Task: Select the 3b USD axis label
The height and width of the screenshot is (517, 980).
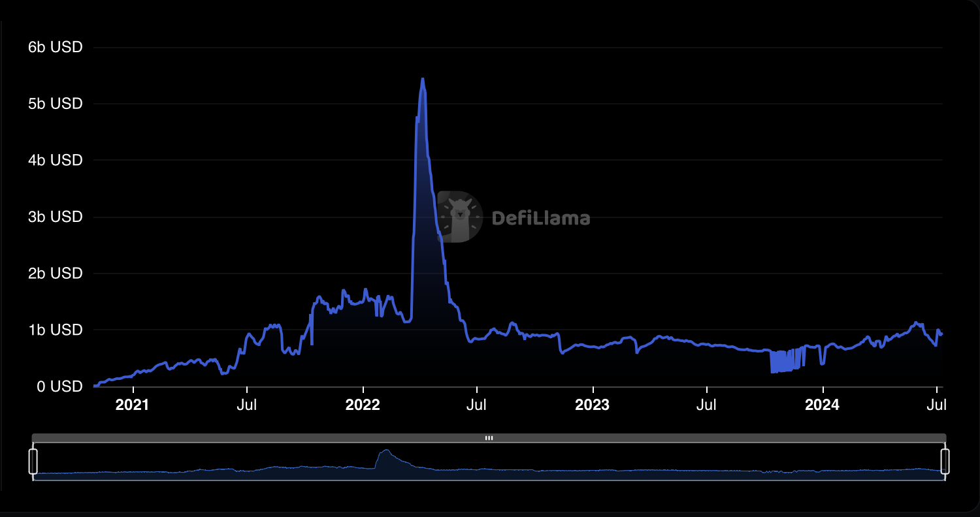Action: [x=56, y=217]
